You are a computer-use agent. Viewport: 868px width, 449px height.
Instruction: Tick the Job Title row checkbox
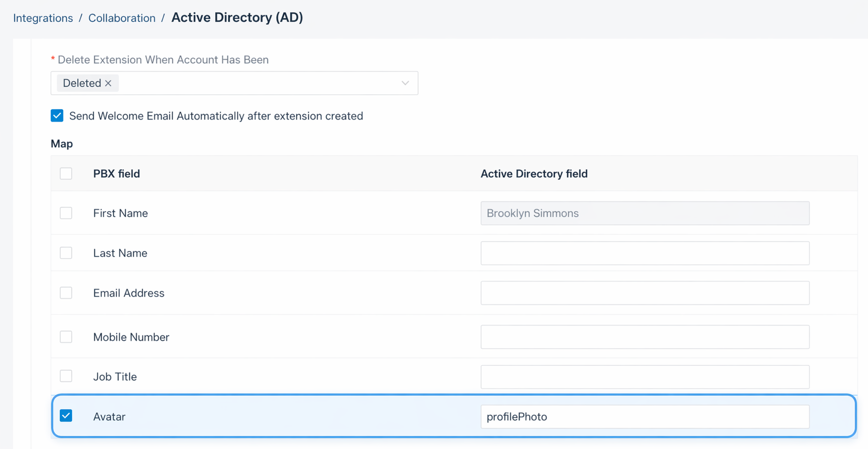pyautogui.click(x=66, y=376)
